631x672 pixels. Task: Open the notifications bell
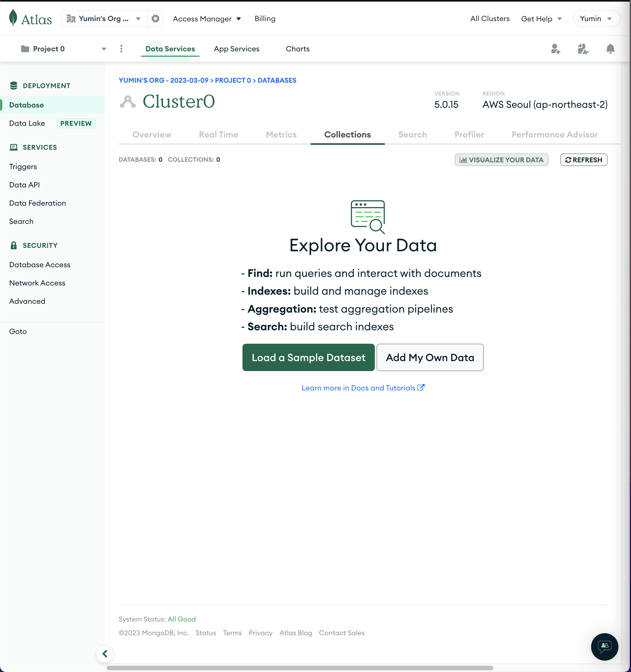pyautogui.click(x=610, y=49)
